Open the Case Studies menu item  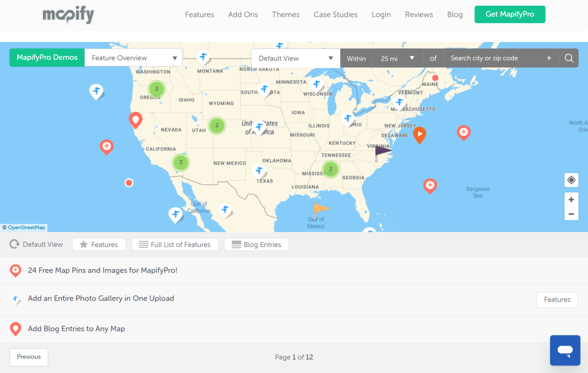click(335, 15)
